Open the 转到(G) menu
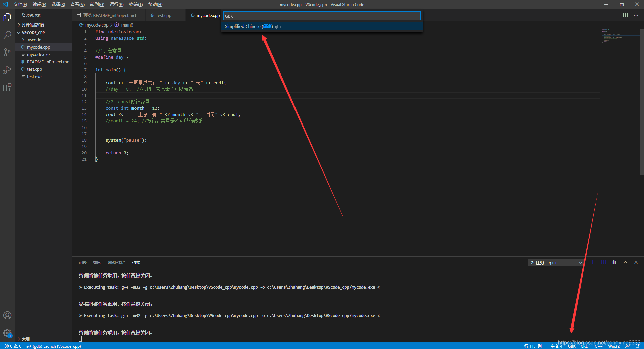The width and height of the screenshot is (644, 349). point(97,4)
